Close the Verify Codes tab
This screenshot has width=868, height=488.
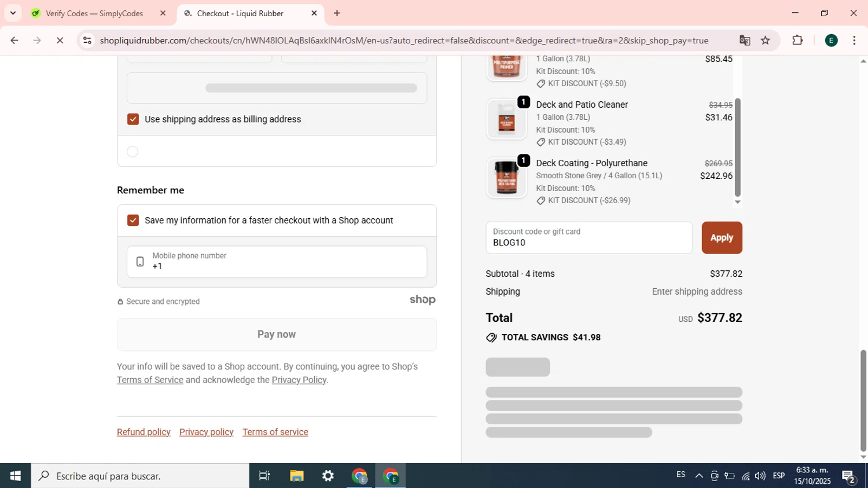click(x=163, y=13)
